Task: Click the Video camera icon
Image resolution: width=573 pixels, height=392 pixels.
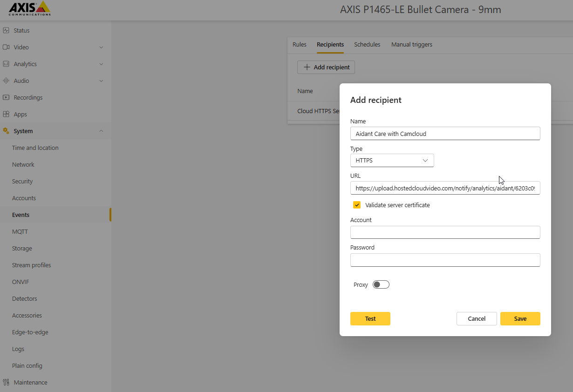Action: tap(6, 47)
